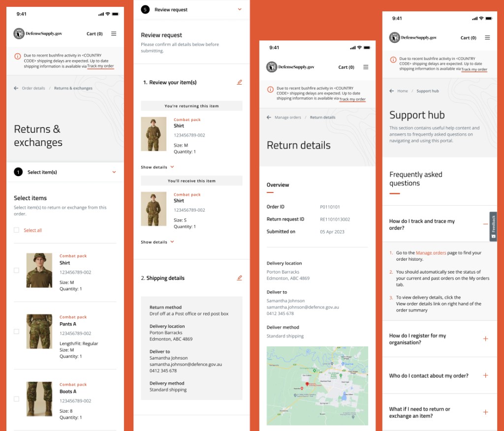Open the delivery location map preview
Viewport: 504px width, 431px height.
[317, 386]
